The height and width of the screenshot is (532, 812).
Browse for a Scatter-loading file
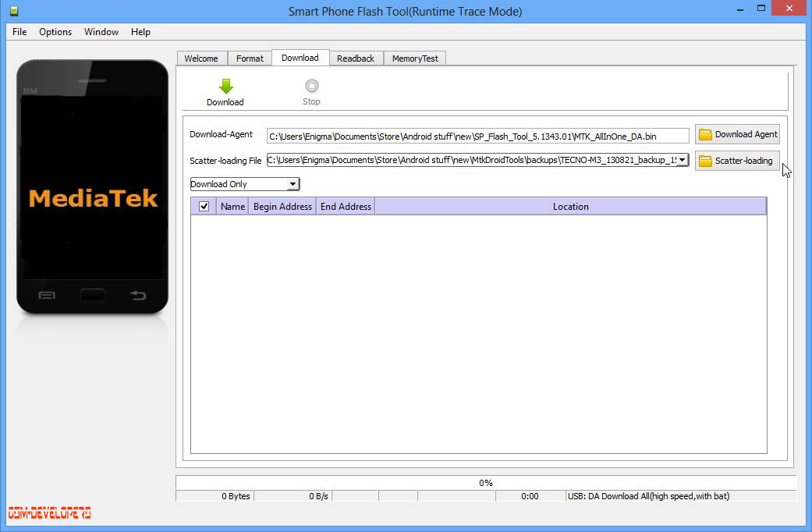[x=737, y=161]
